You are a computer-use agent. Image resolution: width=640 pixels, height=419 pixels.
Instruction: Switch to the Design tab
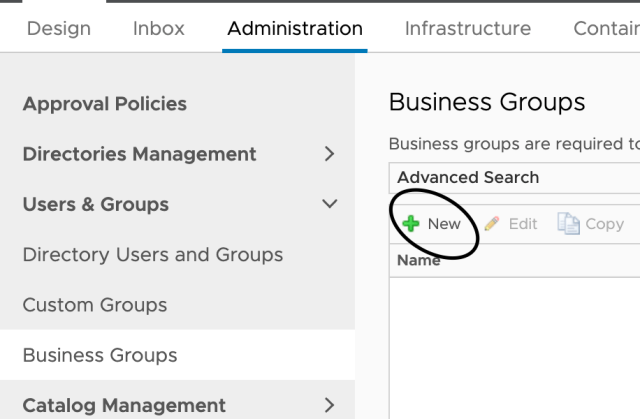(59, 28)
